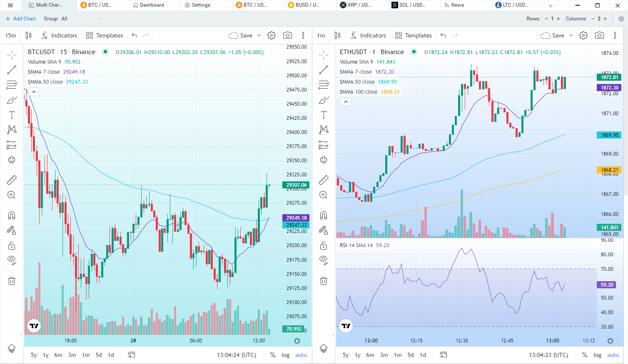Image resolution: width=628 pixels, height=364 pixels.
Task: Open the Save dropdown on the ETH chart
Action: (571, 35)
